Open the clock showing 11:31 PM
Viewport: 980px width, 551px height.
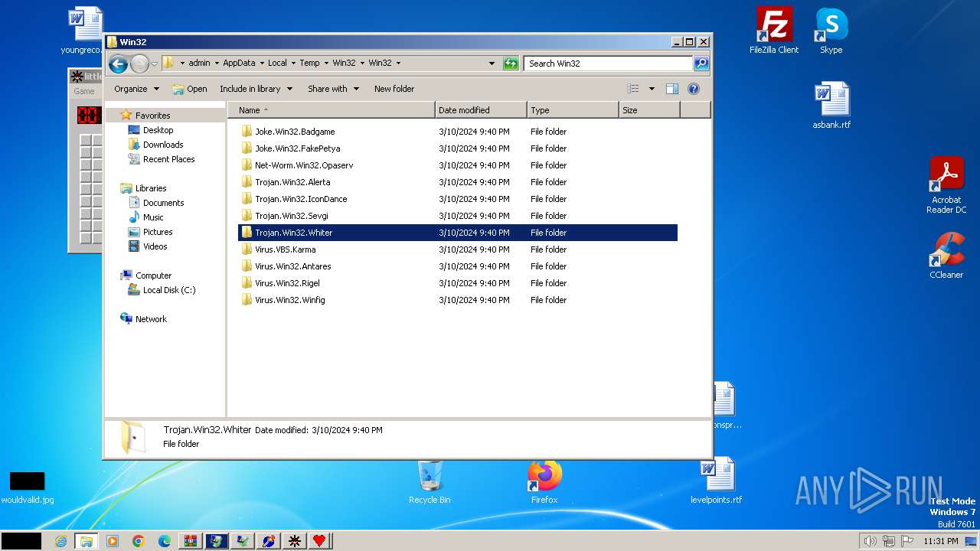click(940, 541)
